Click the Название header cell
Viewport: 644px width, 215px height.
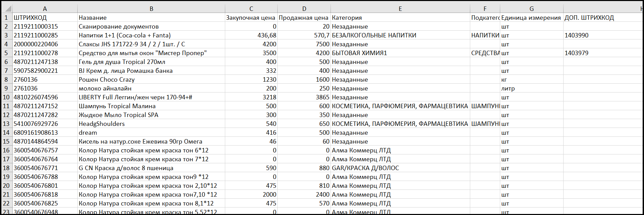click(151, 17)
